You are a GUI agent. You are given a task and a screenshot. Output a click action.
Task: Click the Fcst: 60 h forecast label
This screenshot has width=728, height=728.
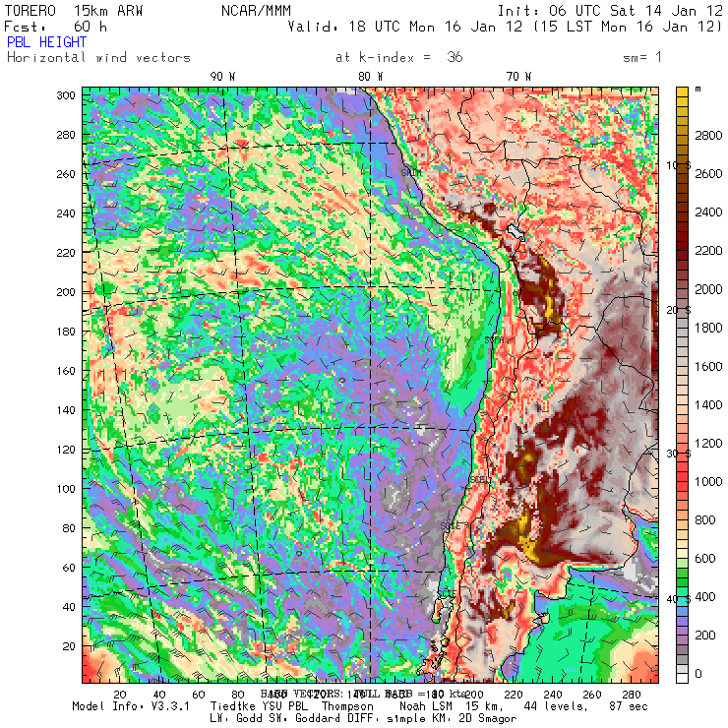click(56, 27)
